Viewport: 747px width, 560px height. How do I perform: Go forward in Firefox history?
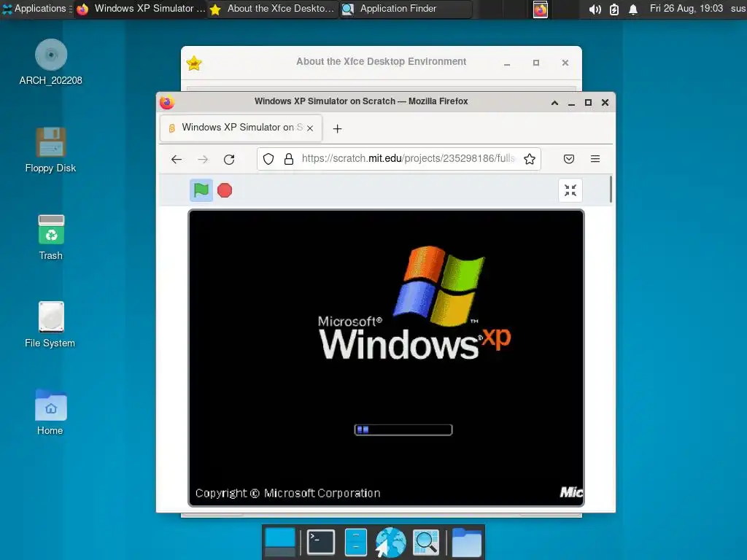(203, 159)
